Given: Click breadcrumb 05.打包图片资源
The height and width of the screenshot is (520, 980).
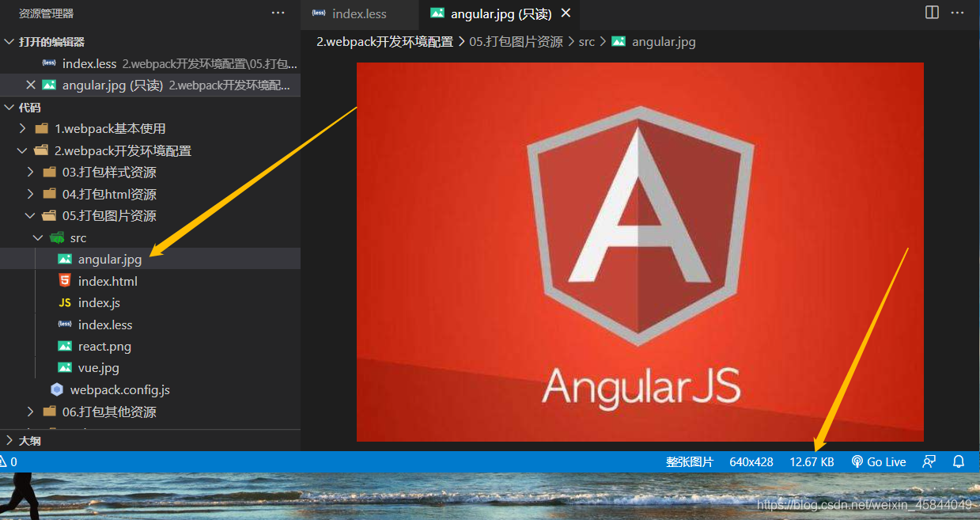Looking at the screenshot, I should point(516,42).
